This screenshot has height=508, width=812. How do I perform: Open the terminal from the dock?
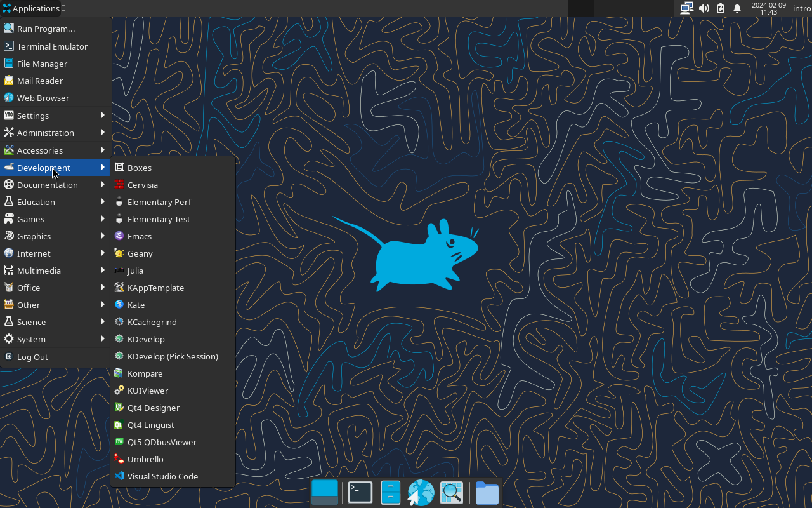[360, 492]
